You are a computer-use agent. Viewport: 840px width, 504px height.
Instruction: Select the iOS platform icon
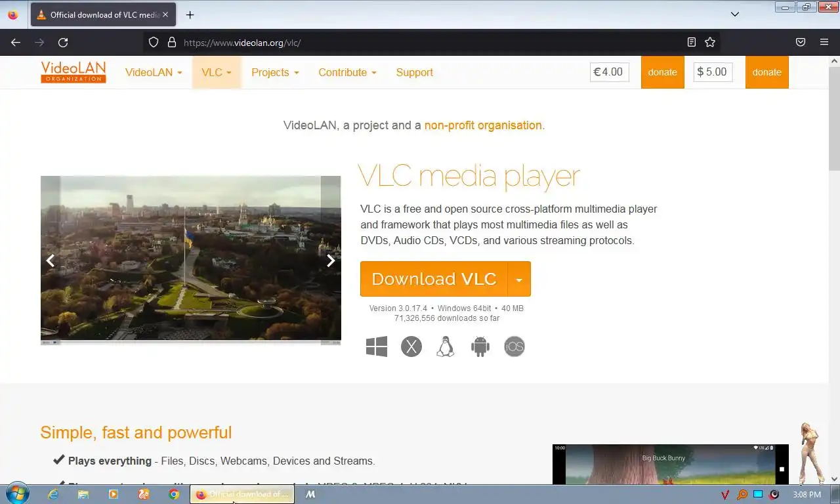tap(514, 346)
